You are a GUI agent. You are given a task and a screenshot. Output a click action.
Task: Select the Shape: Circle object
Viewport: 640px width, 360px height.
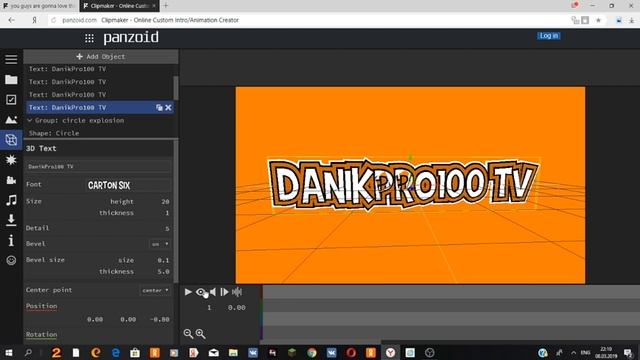pos(54,133)
